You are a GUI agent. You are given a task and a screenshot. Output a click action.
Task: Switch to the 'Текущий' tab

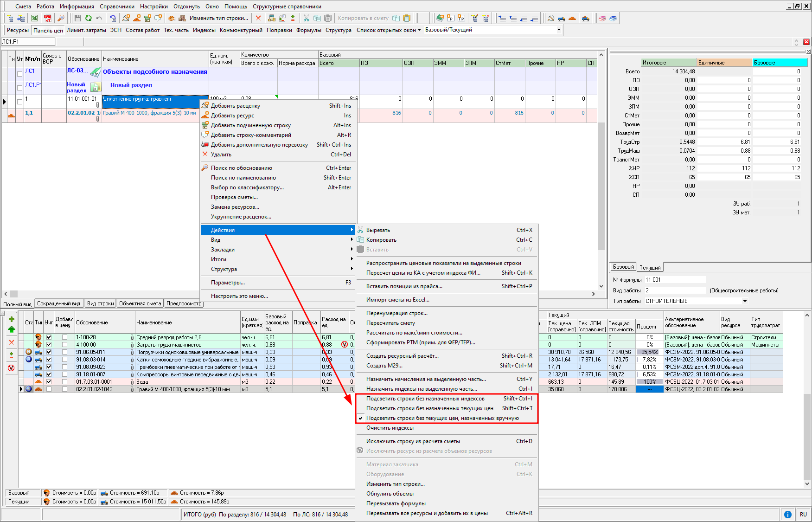[650, 268]
